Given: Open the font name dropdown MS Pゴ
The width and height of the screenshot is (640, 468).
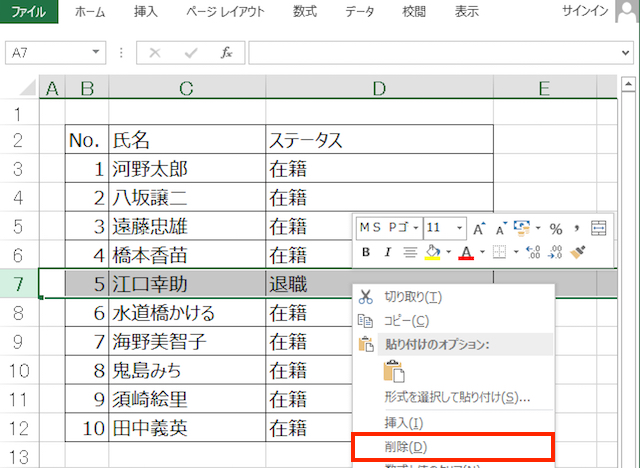Looking at the screenshot, I should tap(391, 228).
